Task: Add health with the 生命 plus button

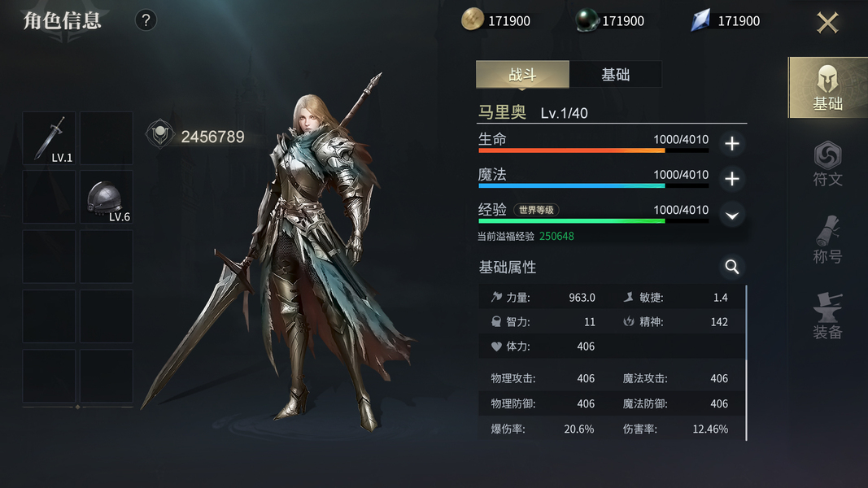Action: 732,144
